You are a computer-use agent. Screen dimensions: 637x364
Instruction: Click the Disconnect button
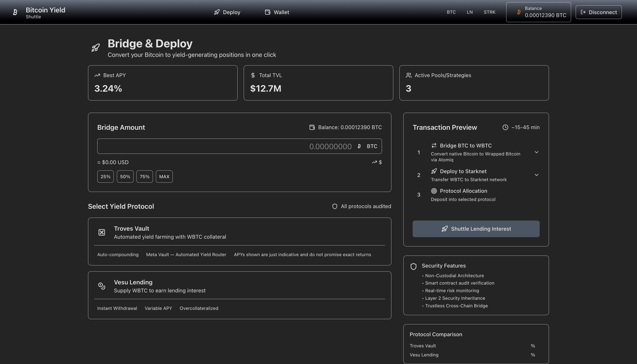(x=598, y=12)
